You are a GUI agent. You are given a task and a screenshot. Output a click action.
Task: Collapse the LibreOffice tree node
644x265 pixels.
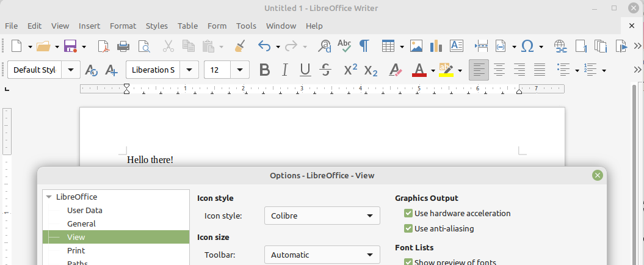pyautogui.click(x=49, y=197)
